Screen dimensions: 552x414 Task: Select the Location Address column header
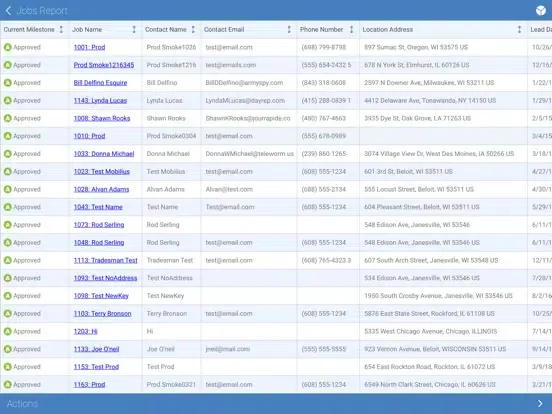pos(388,30)
